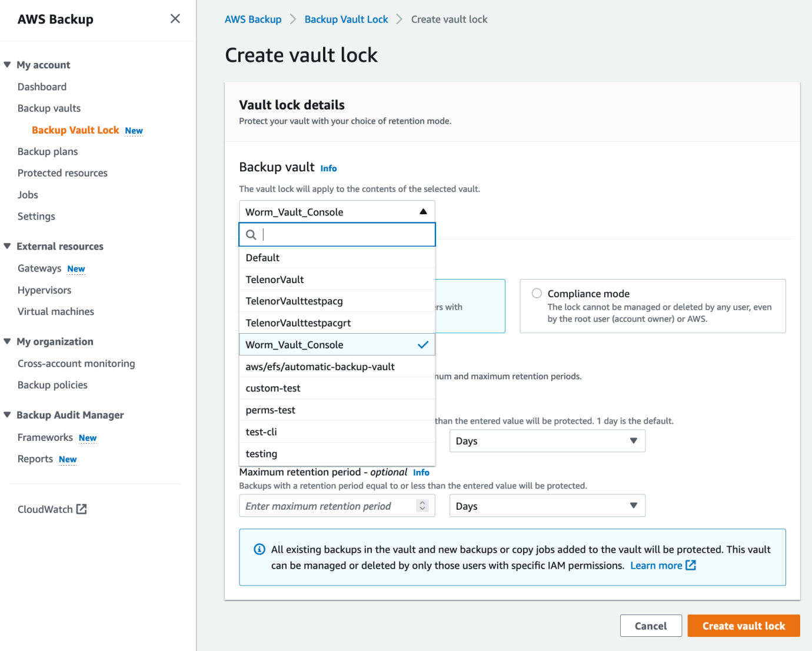Click the magnifier icon in the vault search box
The image size is (812, 651).
(251, 234)
